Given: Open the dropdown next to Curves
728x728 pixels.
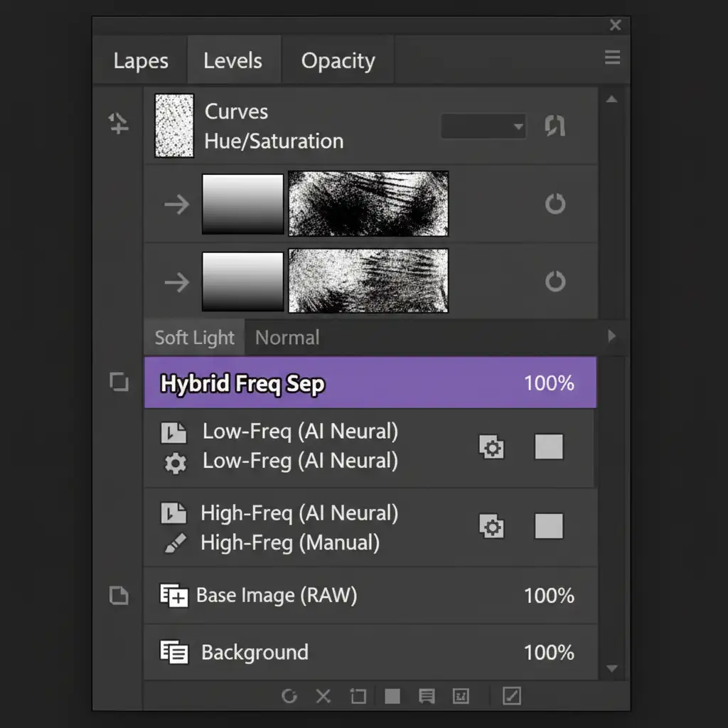Looking at the screenshot, I should [x=483, y=127].
